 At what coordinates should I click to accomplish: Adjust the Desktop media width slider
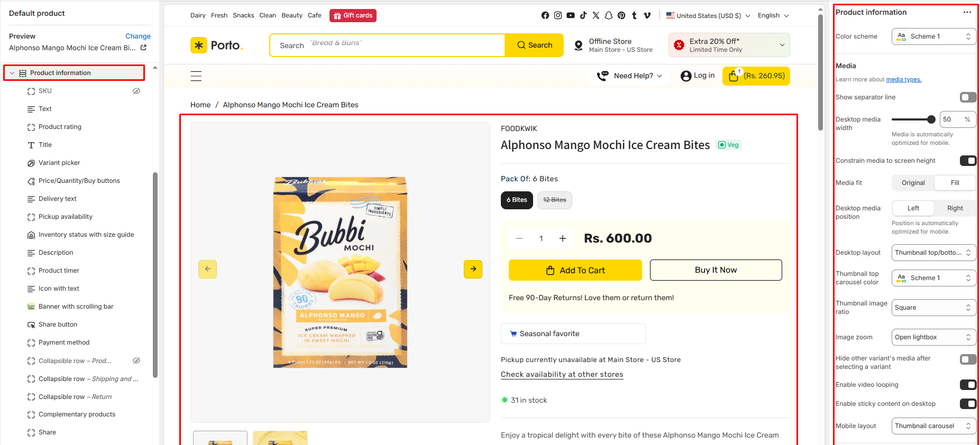931,119
